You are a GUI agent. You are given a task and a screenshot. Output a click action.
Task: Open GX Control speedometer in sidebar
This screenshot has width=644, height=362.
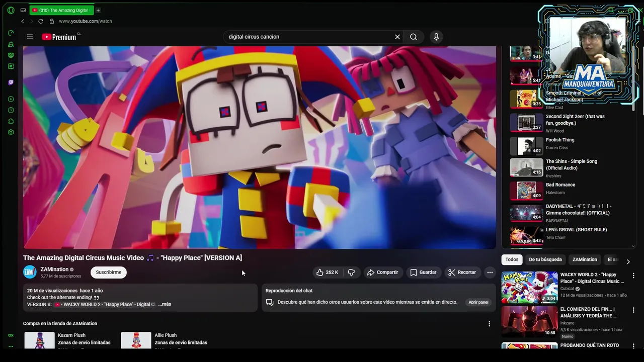11,33
